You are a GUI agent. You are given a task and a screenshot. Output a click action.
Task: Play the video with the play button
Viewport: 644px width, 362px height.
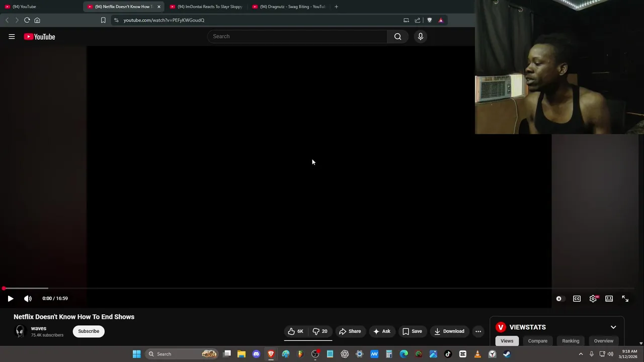pyautogui.click(x=11, y=299)
